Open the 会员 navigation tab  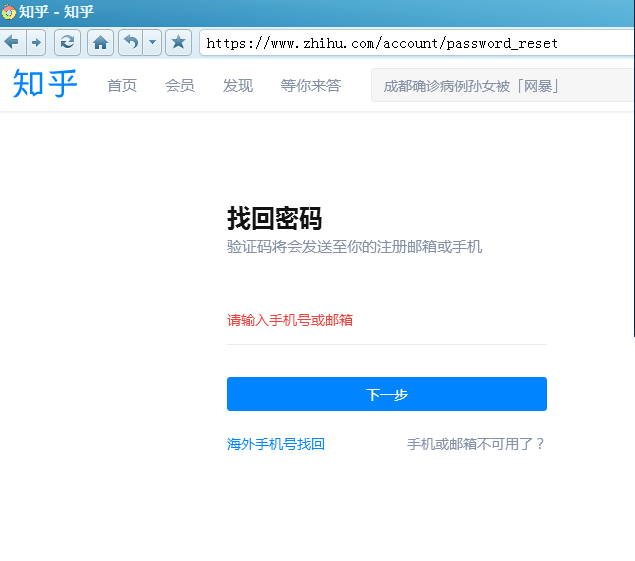pos(180,85)
